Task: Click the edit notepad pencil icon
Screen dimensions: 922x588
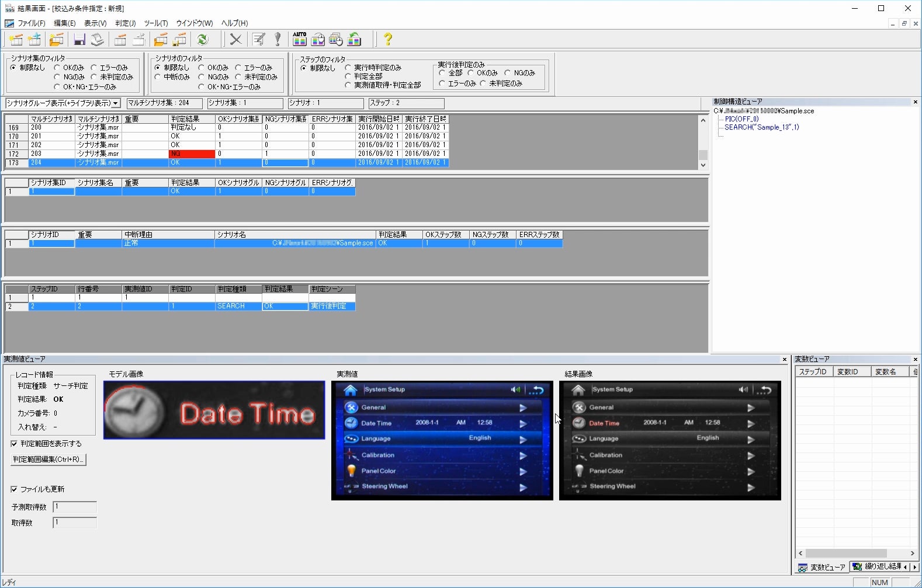Action: (259, 39)
